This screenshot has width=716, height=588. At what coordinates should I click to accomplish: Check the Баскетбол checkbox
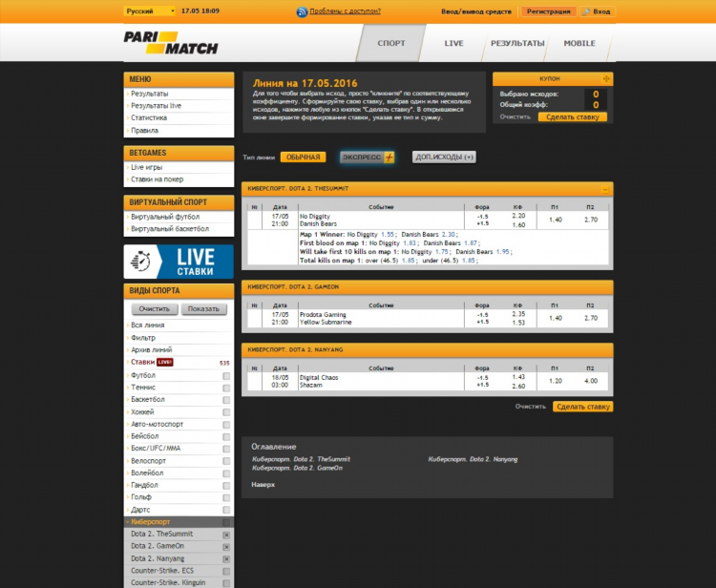226,400
